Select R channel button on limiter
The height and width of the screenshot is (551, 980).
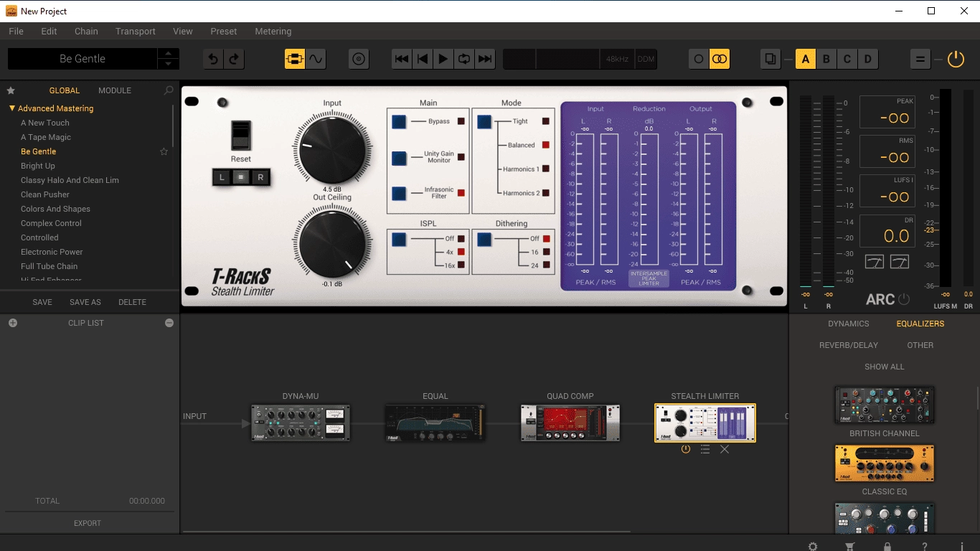point(260,177)
